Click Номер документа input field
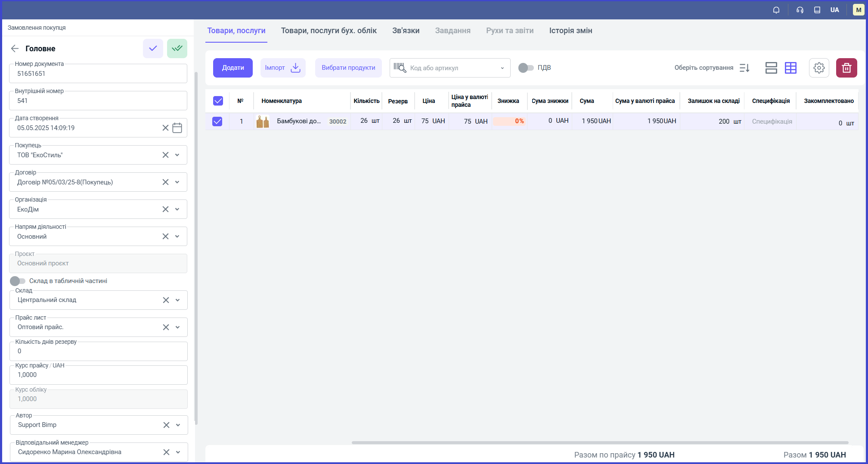The height and width of the screenshot is (464, 868). click(98, 74)
